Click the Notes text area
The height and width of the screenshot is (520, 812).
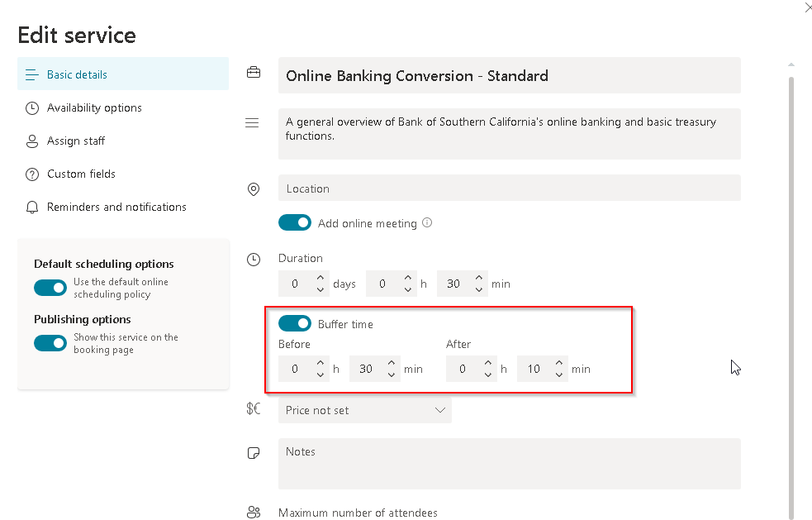tap(510, 464)
